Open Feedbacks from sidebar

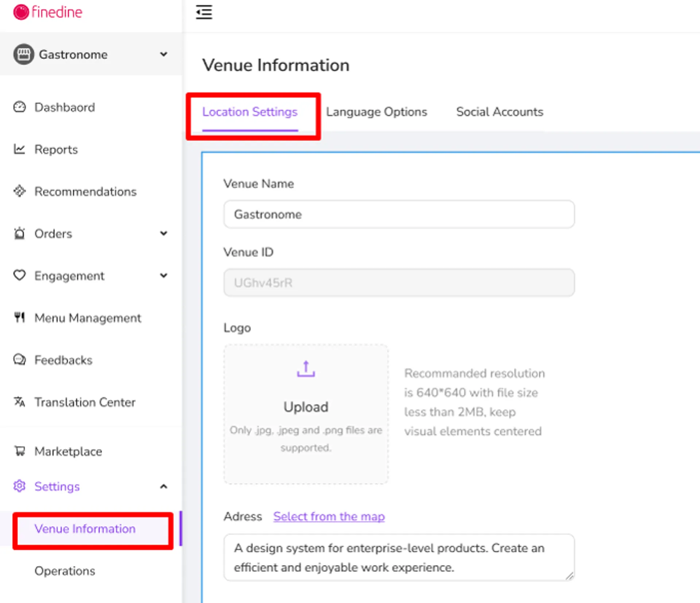pos(63,360)
